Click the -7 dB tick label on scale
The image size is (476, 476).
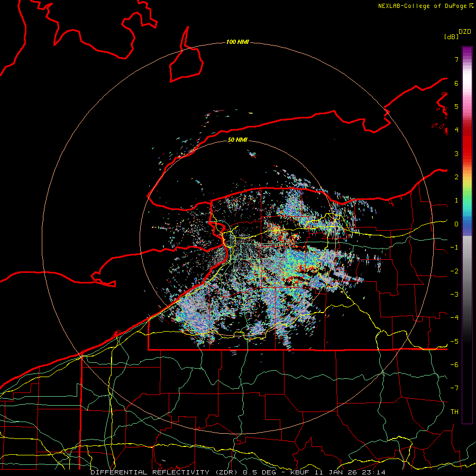(454, 388)
